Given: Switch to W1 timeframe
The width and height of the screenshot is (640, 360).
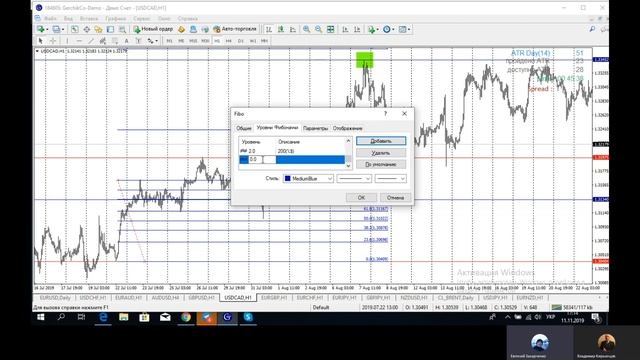Looking at the screenshot, I should (253, 41).
